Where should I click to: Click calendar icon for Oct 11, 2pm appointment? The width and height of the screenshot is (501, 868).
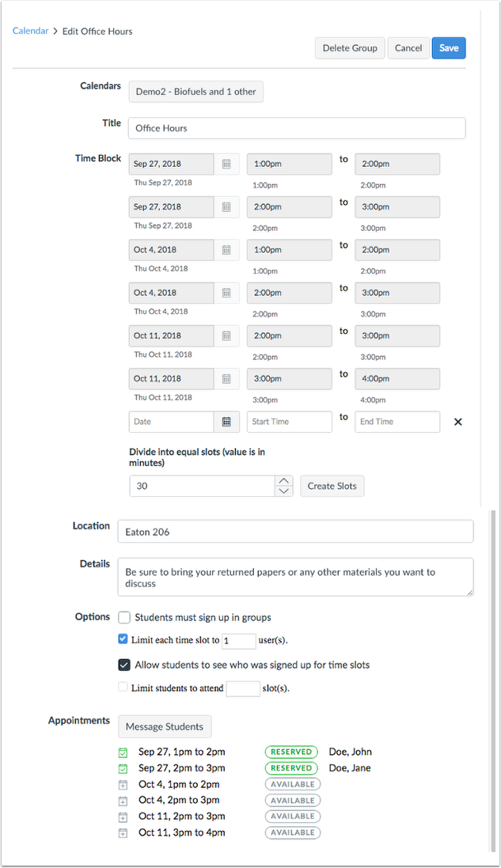(x=123, y=817)
